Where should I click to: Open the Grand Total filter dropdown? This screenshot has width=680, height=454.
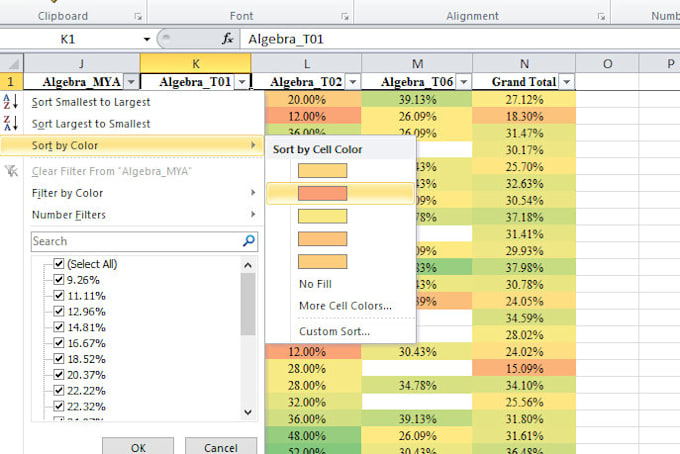(567, 82)
